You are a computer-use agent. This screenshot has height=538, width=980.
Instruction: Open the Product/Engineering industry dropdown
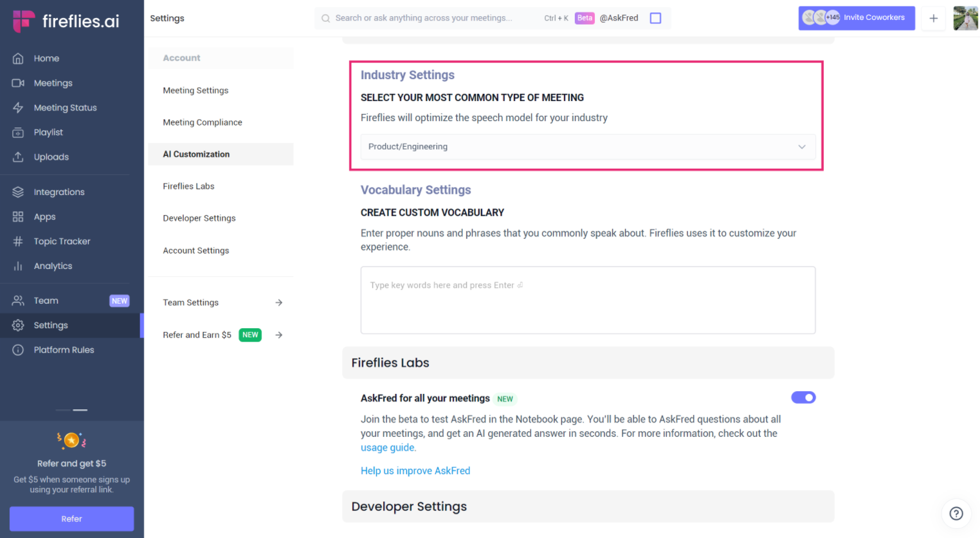[588, 147]
